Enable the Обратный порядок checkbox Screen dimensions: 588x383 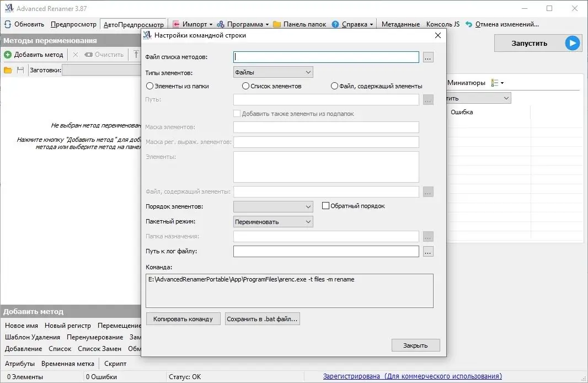(325, 206)
